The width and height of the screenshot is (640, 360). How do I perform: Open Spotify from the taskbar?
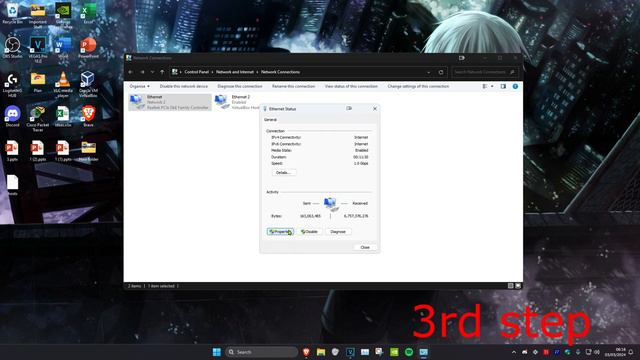coord(409,352)
